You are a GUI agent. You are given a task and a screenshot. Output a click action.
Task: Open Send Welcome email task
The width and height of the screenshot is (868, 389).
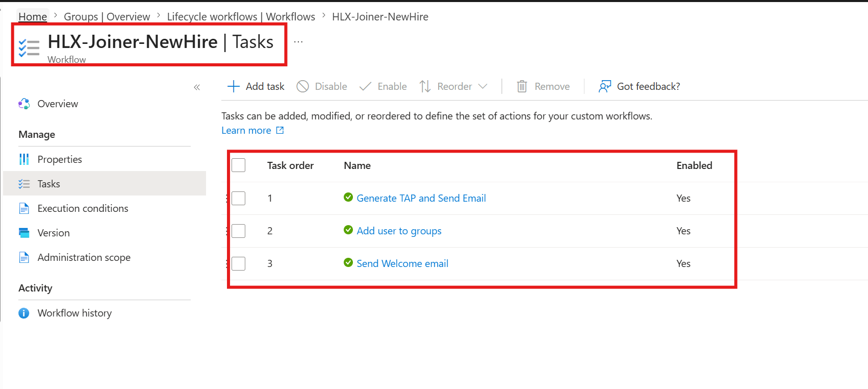click(402, 263)
